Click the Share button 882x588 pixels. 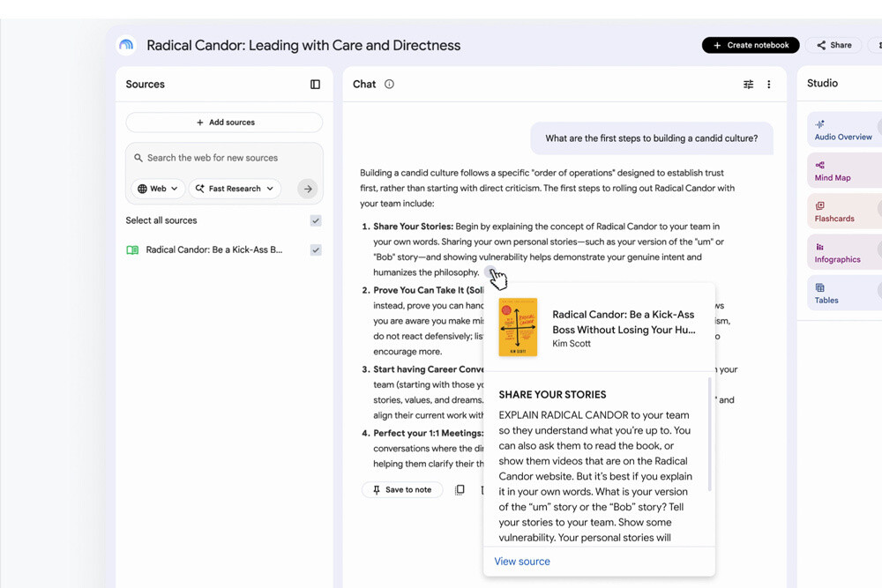pyautogui.click(x=834, y=45)
